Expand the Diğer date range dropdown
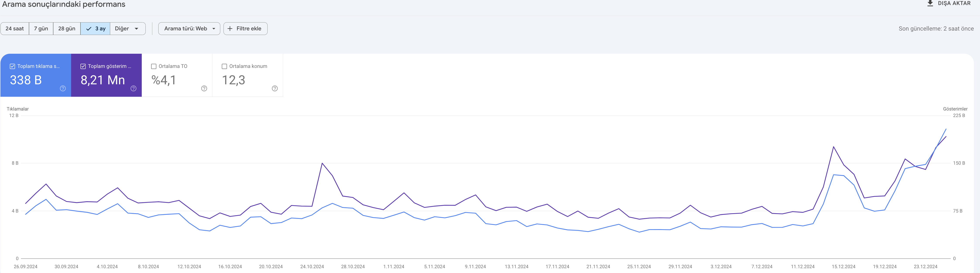 [x=127, y=29]
